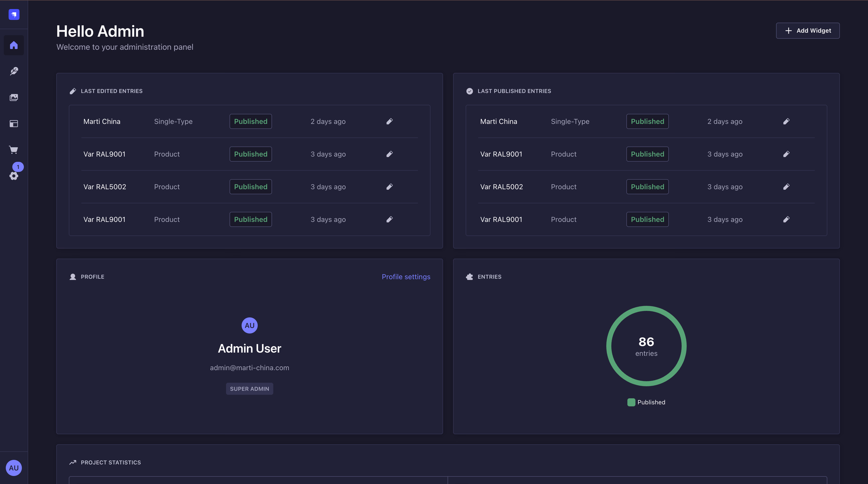Click the Strapi logo in the sidebar
This screenshot has width=868, height=484.
pyautogui.click(x=14, y=15)
